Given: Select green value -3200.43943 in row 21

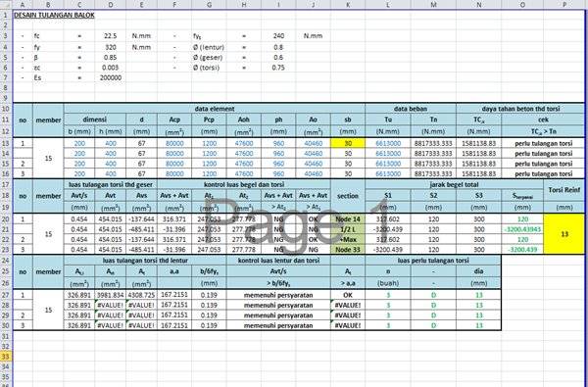Looking at the screenshot, I should point(522,229).
